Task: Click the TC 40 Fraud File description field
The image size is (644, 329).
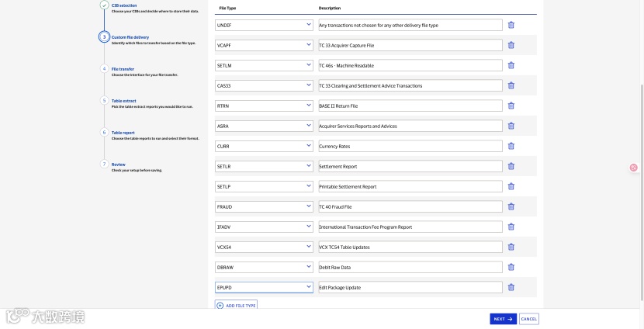Action: point(410,206)
